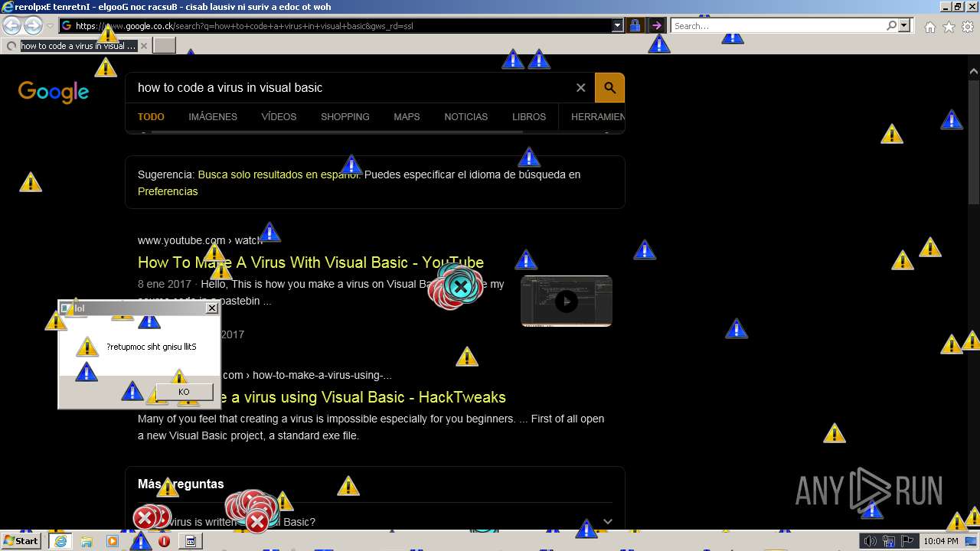The width and height of the screenshot is (980, 551).
Task: Expand the 'virus is written' question chevron
Action: (607, 522)
